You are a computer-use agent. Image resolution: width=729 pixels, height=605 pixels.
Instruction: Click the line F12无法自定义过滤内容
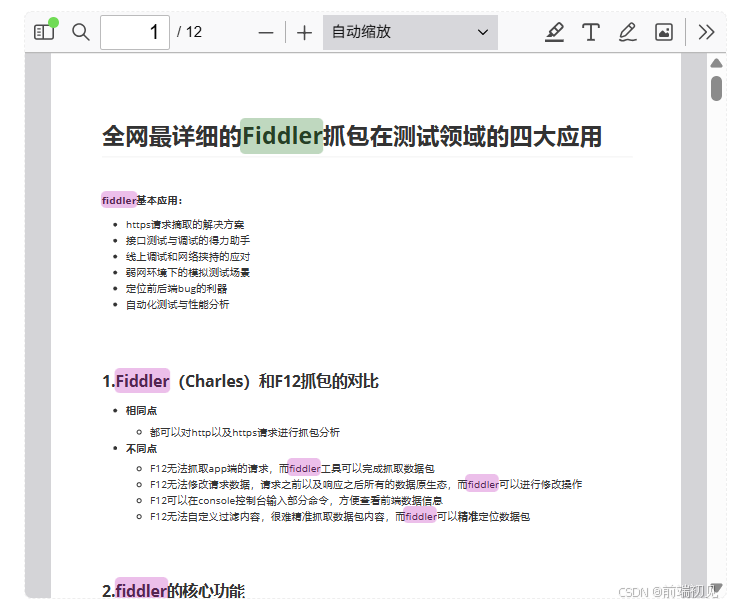pyautogui.click(x=340, y=517)
